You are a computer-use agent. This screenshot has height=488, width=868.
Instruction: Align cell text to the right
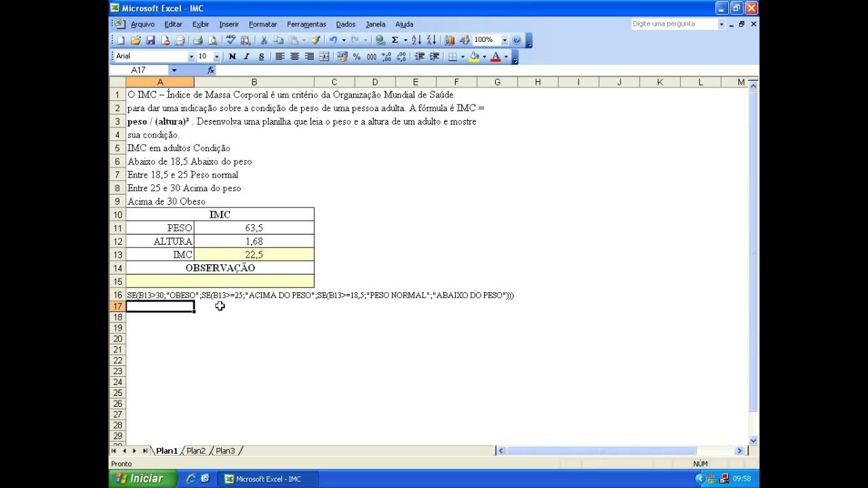(x=309, y=56)
